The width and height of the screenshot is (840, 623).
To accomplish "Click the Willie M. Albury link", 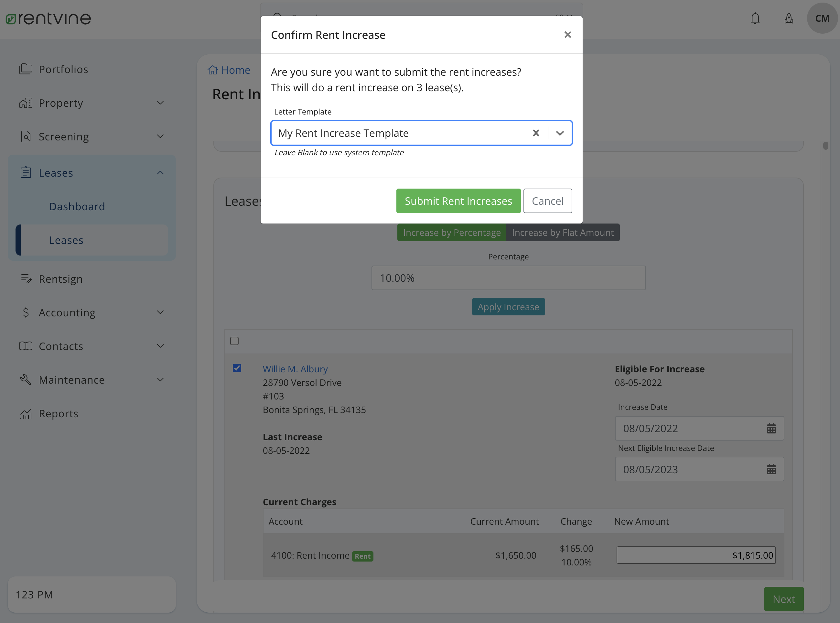I will (295, 369).
